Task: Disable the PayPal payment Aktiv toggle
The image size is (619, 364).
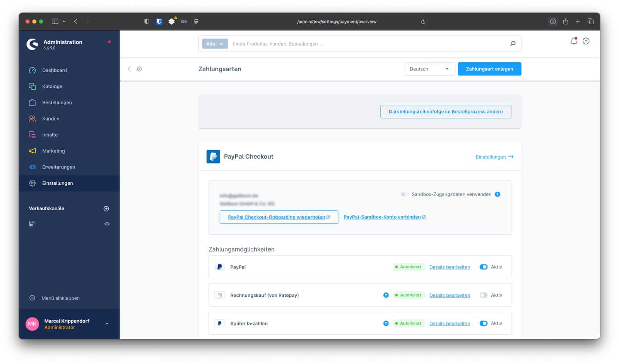Action: [483, 267]
